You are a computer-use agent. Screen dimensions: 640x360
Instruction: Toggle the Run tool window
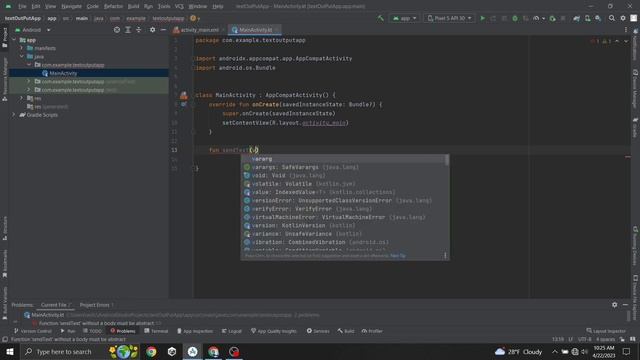[x=68, y=331]
